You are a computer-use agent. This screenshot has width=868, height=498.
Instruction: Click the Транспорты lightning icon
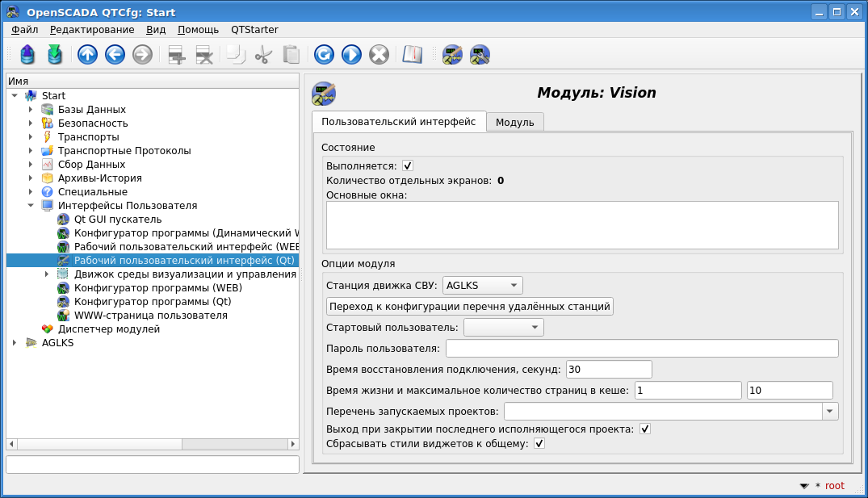48,136
